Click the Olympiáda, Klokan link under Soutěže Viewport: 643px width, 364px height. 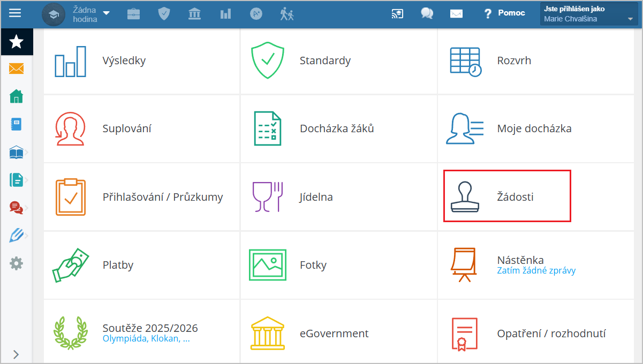(x=146, y=339)
